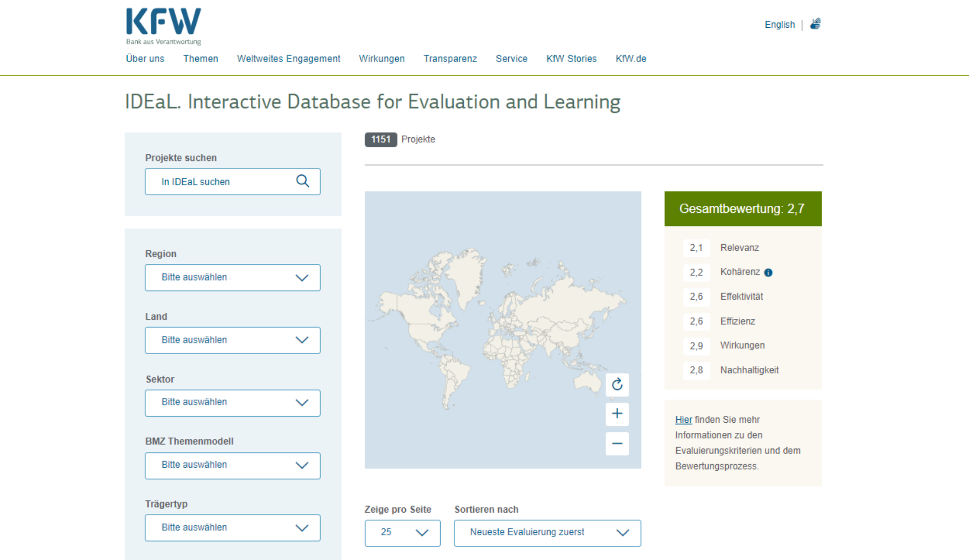
Task: Click the 2,9 Wirkungen score value
Action: [x=696, y=346]
